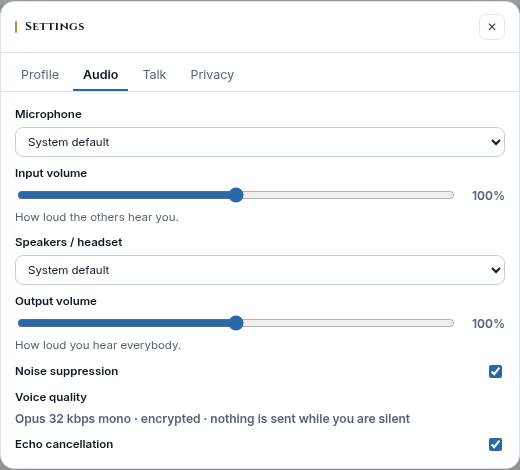Viewport: 520px width, 470px height.
Task: Click the Output volume 100% value
Action: [488, 324]
